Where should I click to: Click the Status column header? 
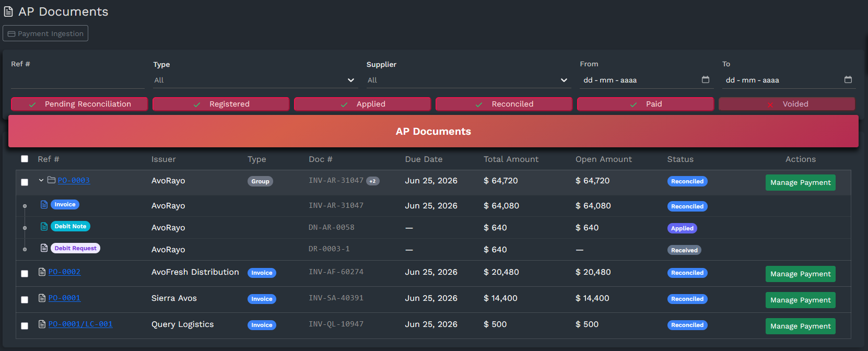point(681,159)
